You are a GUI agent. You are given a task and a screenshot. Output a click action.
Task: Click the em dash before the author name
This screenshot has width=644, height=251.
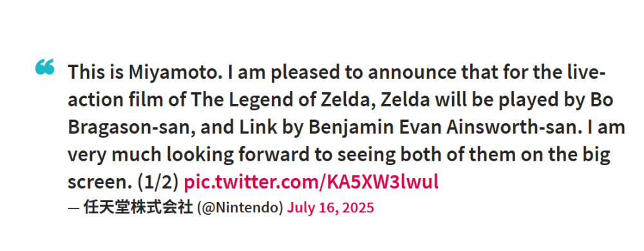(x=73, y=208)
